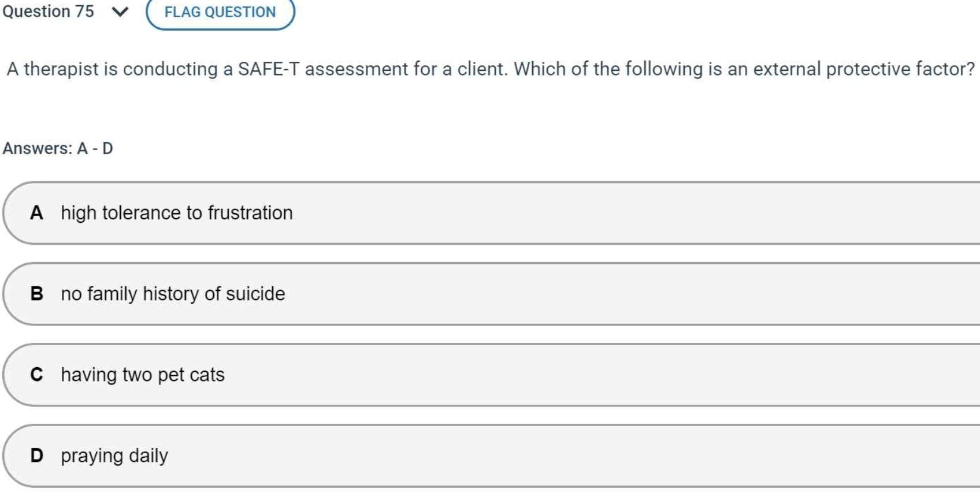This screenshot has height=493, width=980.
Task: Click the bold letter B marker
Action: point(37,294)
